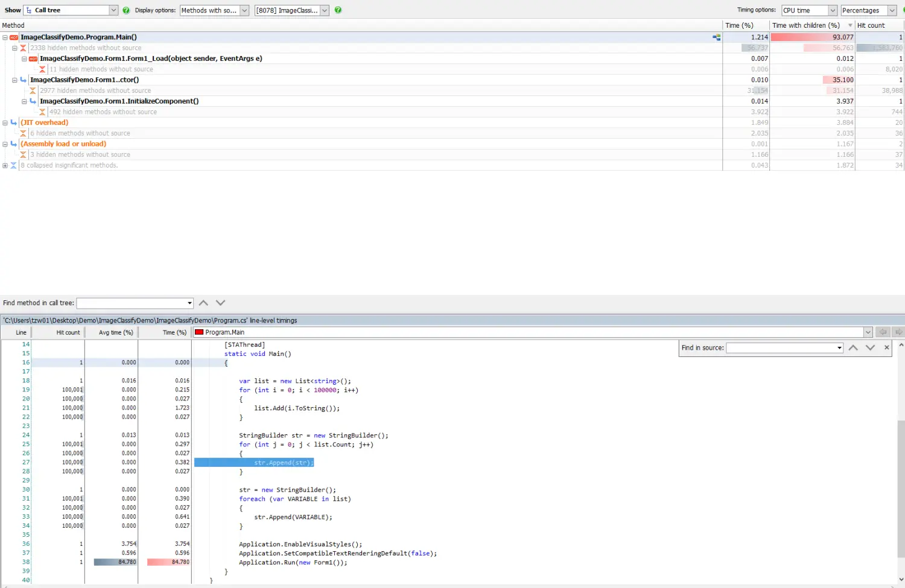The width and height of the screenshot is (905, 588).
Task: Click the Avg time (%) column header
Action: [x=111, y=332]
